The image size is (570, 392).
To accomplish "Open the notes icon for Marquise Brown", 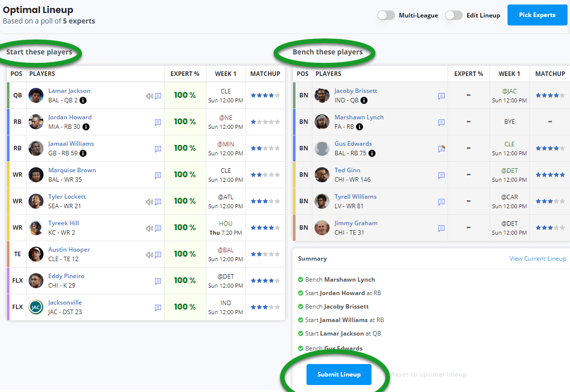I will point(158,176).
